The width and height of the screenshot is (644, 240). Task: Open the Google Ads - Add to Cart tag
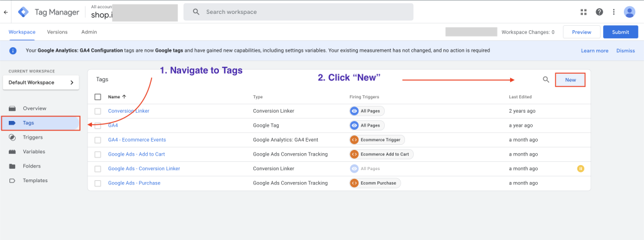136,154
